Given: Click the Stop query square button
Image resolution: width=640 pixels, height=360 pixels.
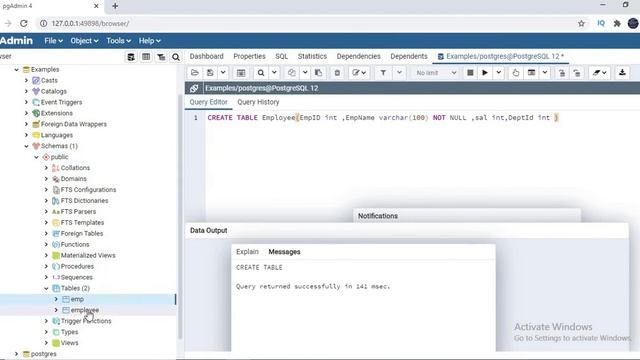Looking at the screenshot, I should click(x=470, y=73).
